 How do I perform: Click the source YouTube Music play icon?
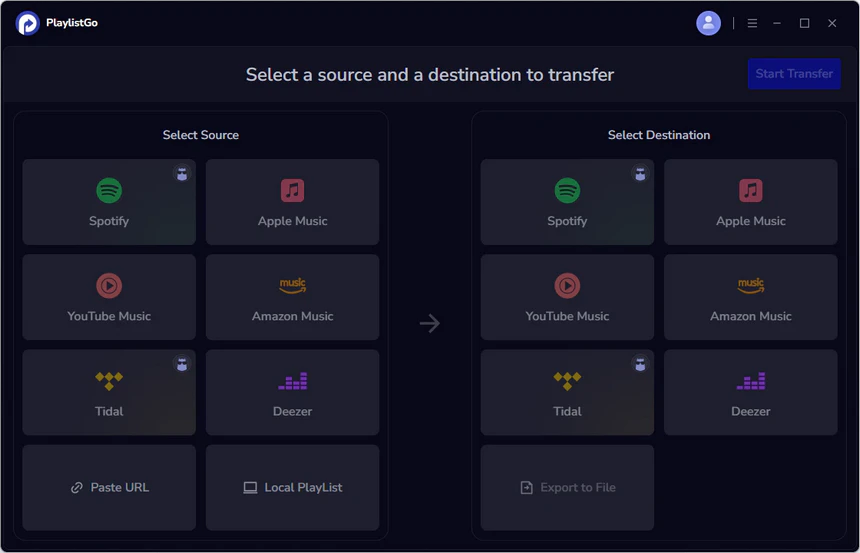tap(109, 285)
